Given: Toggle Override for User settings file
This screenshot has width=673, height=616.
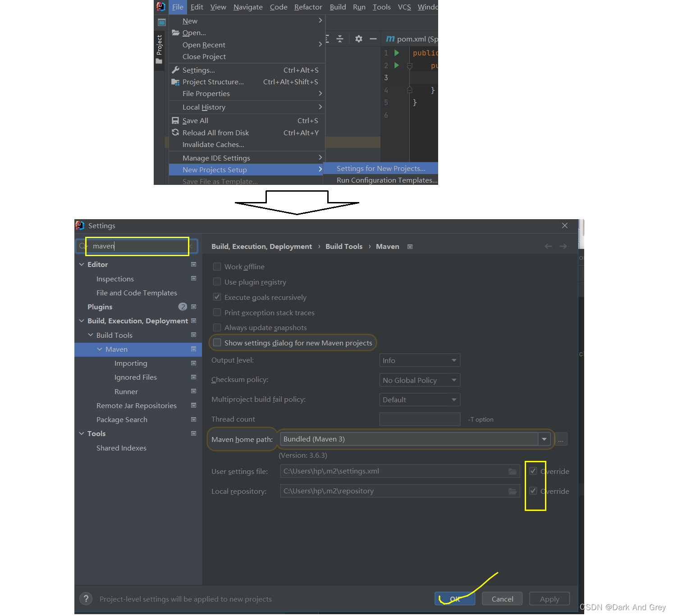Looking at the screenshot, I should pos(533,471).
